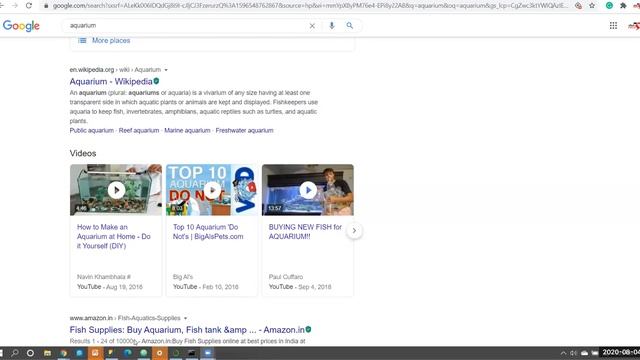Show hidden tray icons chevron
640x360 pixels.
tap(563, 353)
